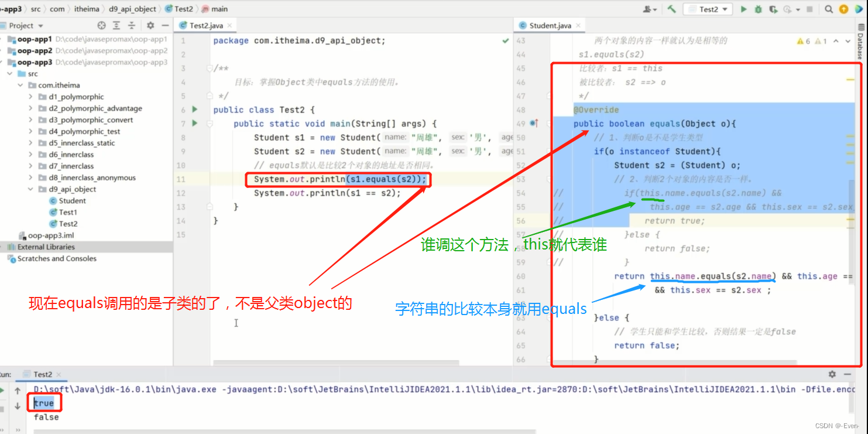Expand the d5_innerclass_static package

30,143
